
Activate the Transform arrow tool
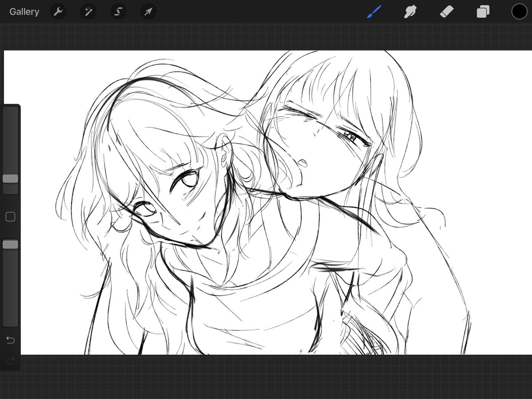pyautogui.click(x=149, y=12)
